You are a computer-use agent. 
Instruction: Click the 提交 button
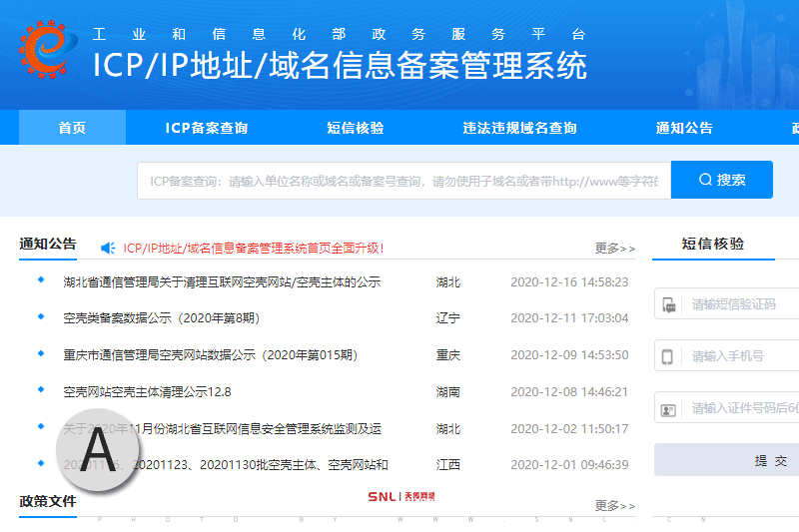727,460
